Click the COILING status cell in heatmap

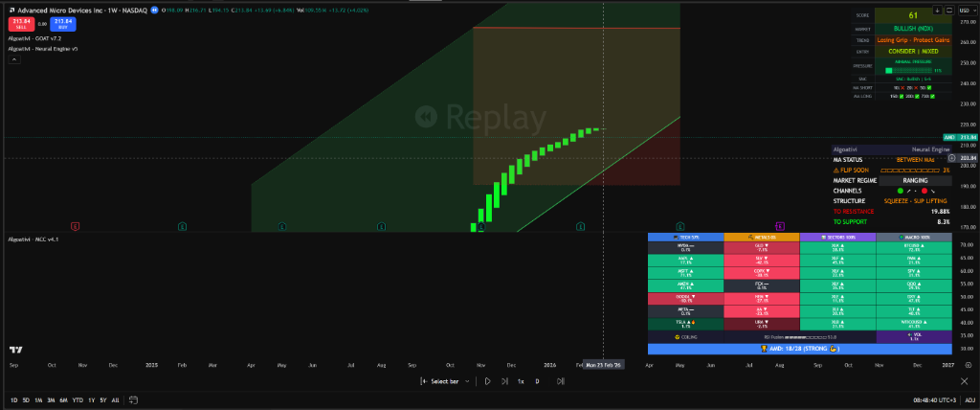pos(685,337)
